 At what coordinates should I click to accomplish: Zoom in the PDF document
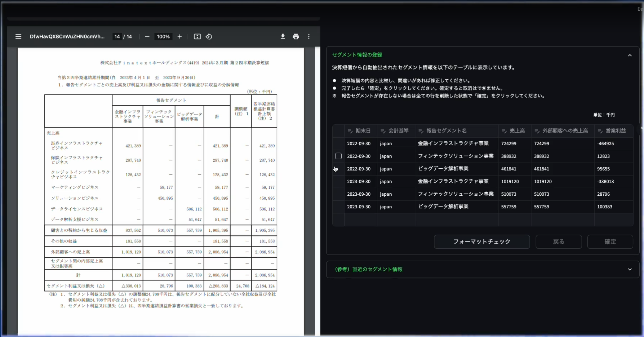click(x=179, y=36)
